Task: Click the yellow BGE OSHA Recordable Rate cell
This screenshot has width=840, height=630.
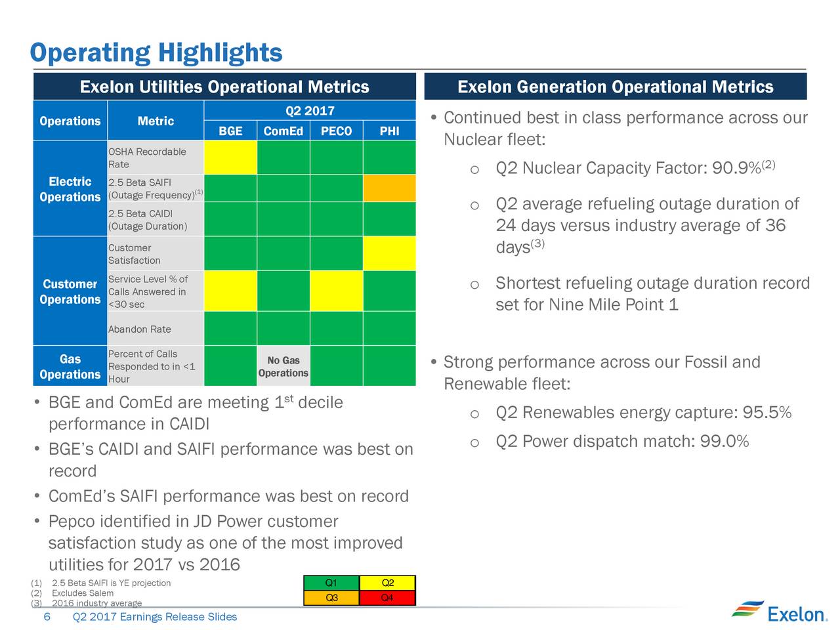Action: click(230, 157)
